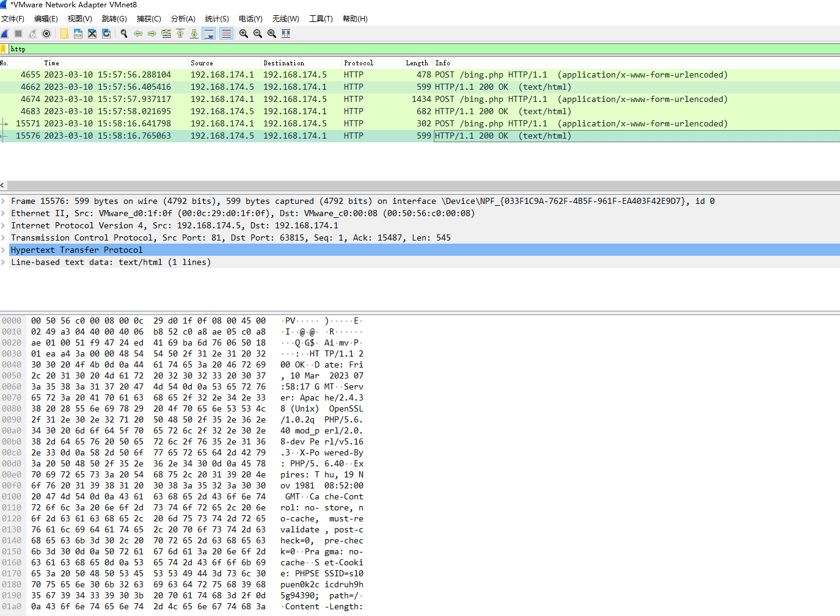Open the 文件(F) menu
Screen dimensions: 840x616
pyautogui.click(x=13, y=19)
